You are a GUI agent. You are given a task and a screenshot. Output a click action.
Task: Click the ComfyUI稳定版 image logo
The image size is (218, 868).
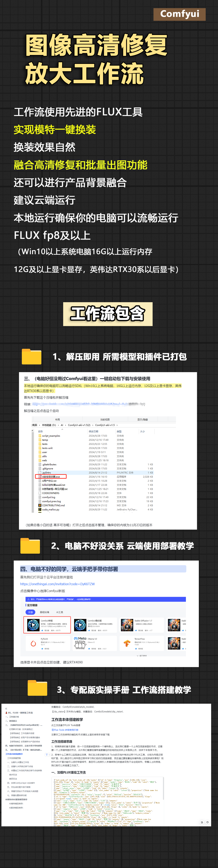[x=80, y=625]
